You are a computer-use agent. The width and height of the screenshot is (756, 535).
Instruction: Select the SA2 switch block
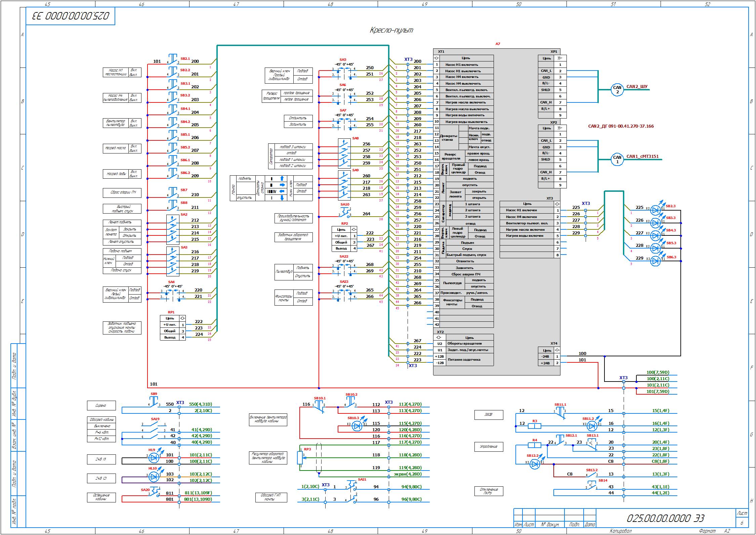coord(173,230)
